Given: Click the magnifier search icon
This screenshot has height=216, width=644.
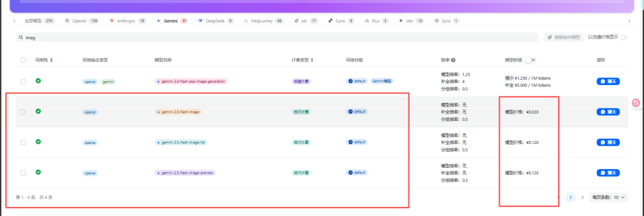Looking at the screenshot, I should click(x=20, y=37).
